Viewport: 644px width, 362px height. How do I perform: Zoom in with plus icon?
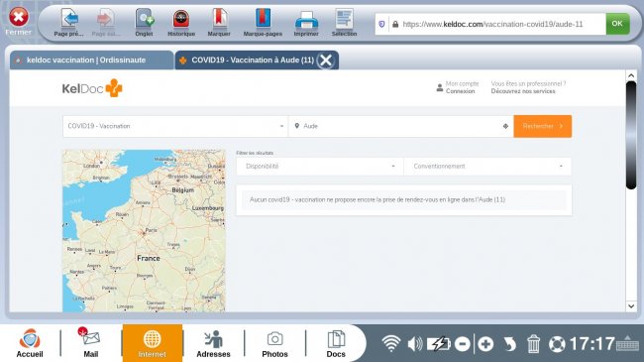485,344
